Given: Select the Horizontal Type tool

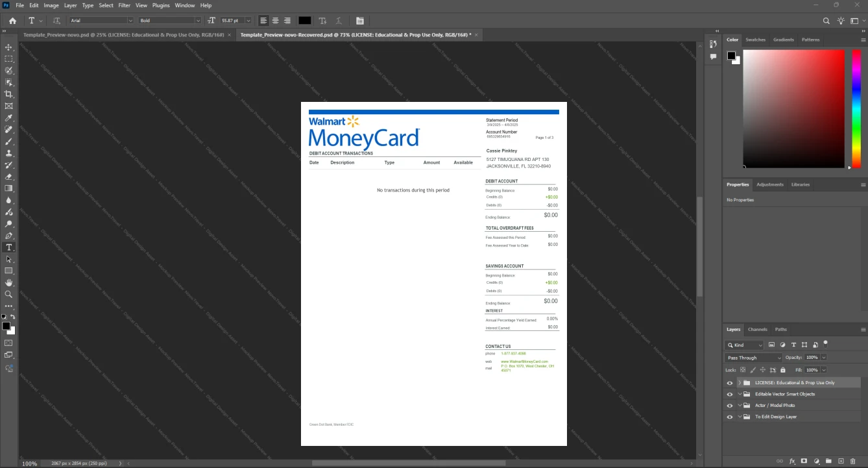Looking at the screenshot, I should tap(8, 247).
